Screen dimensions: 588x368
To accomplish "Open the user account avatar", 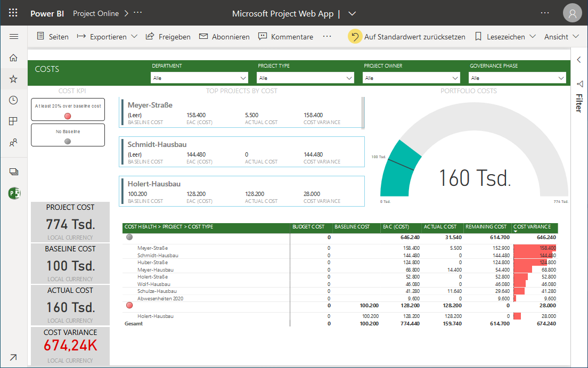I will coord(572,13).
